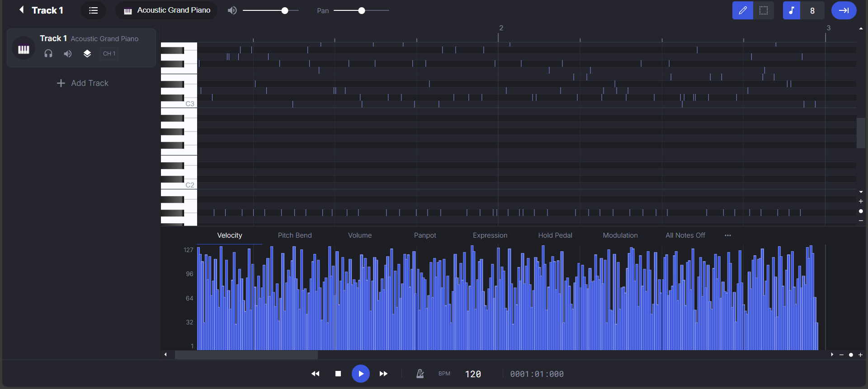Click the plus icon next to Add Track
Viewport: 868px width, 389px height.
click(x=61, y=83)
